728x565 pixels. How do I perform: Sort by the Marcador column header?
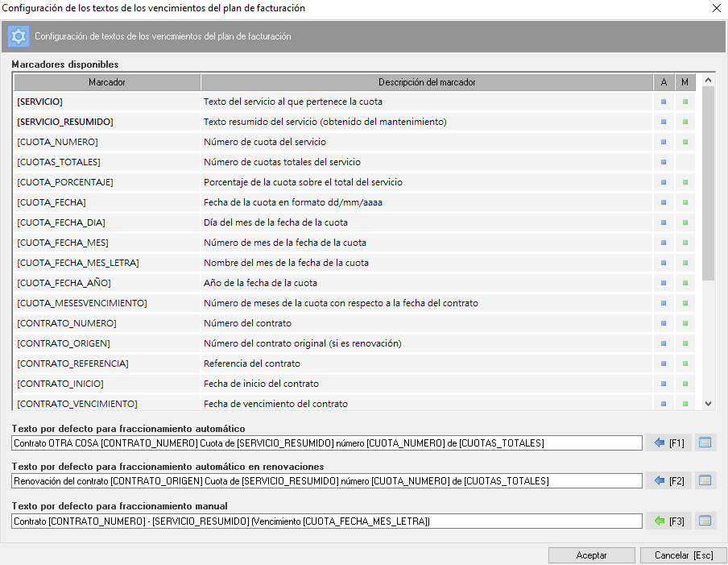[107, 82]
